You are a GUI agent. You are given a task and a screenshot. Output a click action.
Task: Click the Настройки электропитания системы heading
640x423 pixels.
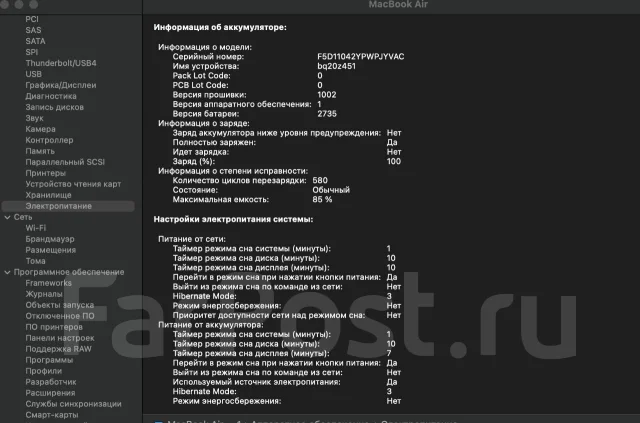coord(233,219)
